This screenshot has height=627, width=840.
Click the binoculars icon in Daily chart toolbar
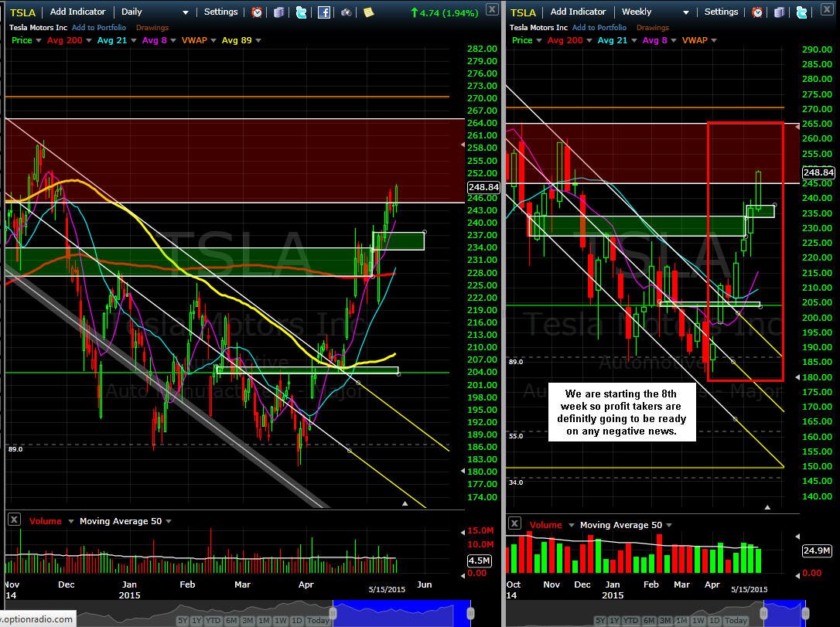[347, 12]
